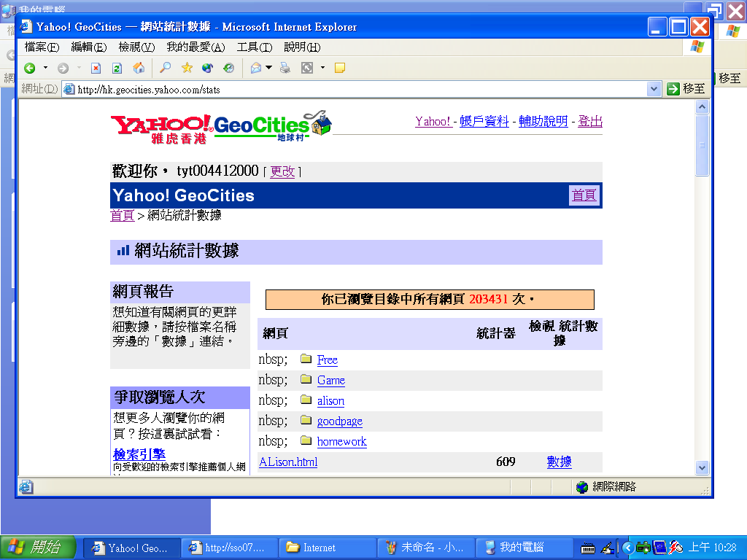Screen dimensions: 747x560
Task: Click the Yahoo! GeoCities logo image
Action: pos(221,127)
